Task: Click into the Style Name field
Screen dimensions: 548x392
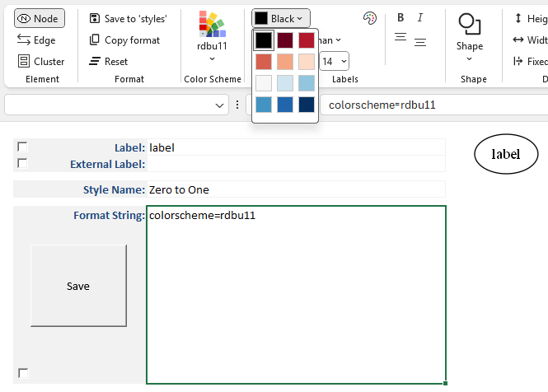Action: [x=295, y=189]
